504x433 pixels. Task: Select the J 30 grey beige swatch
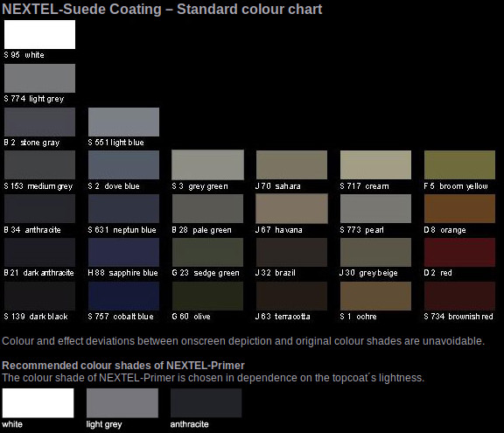(375, 252)
